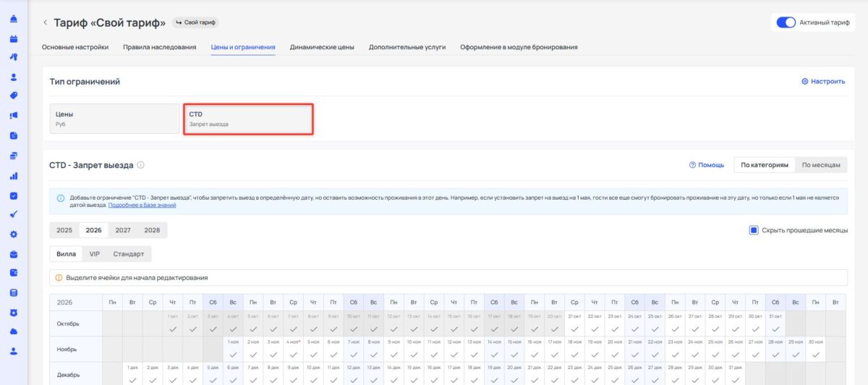
Task: Open the checked task sidebar icon
Action: pyautogui.click(x=14, y=195)
